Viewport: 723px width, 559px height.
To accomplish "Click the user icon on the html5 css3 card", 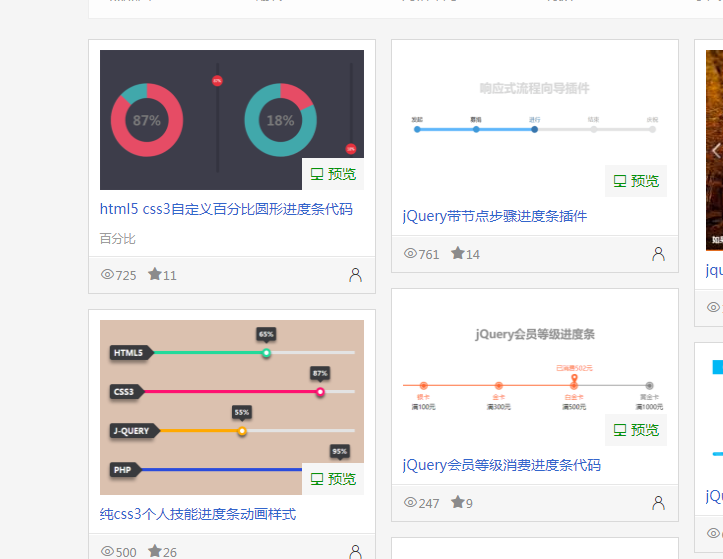I will click(x=355, y=275).
